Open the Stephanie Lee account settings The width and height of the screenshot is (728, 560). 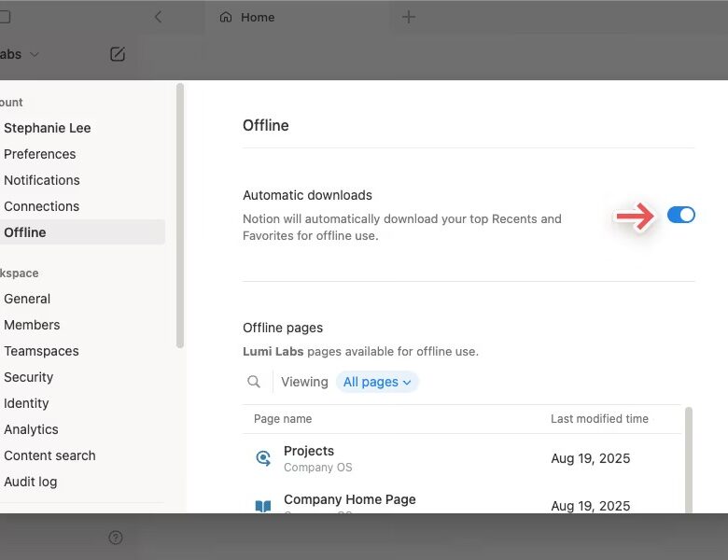[x=48, y=128]
